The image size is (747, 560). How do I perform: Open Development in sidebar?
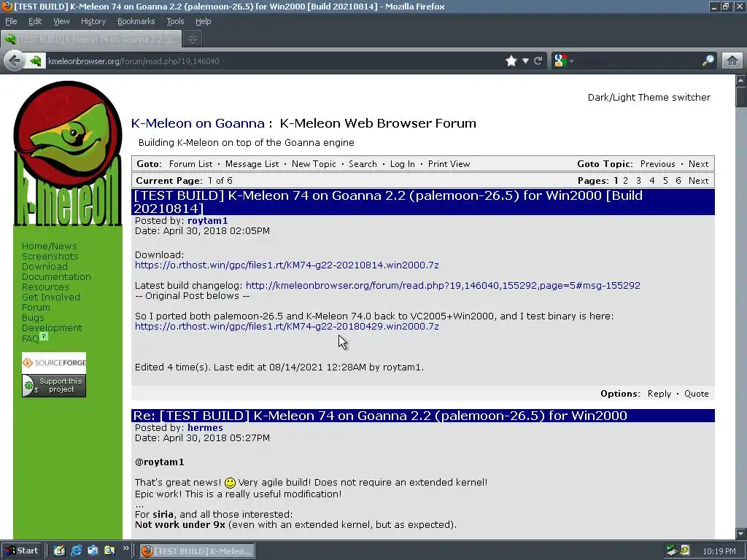click(x=52, y=328)
